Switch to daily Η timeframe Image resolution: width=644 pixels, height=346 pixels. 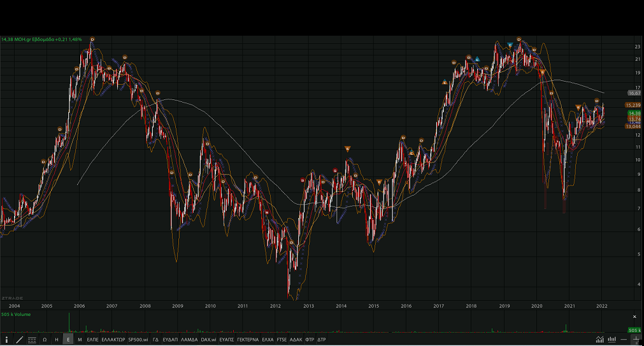point(57,340)
